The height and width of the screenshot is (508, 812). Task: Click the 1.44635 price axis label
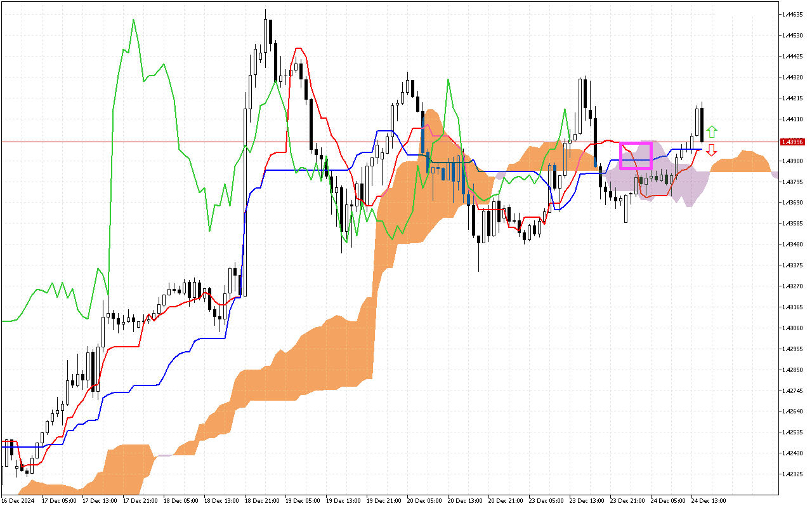pos(793,14)
